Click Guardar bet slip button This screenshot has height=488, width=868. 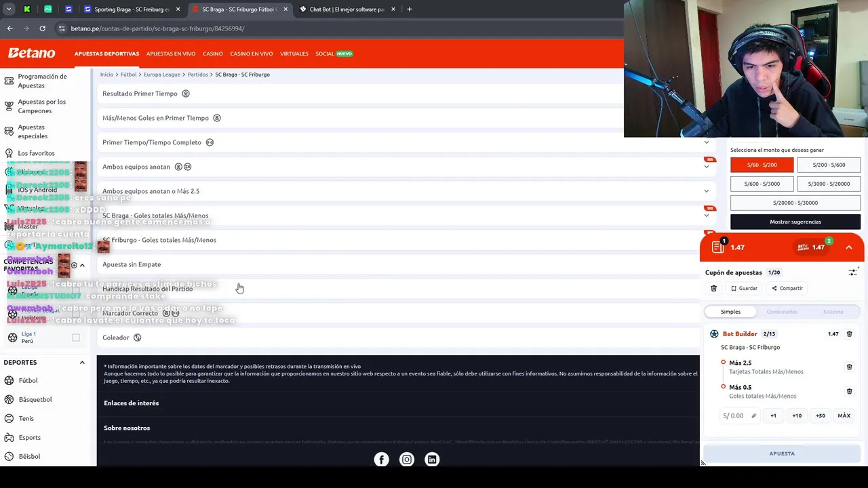[744, 288]
